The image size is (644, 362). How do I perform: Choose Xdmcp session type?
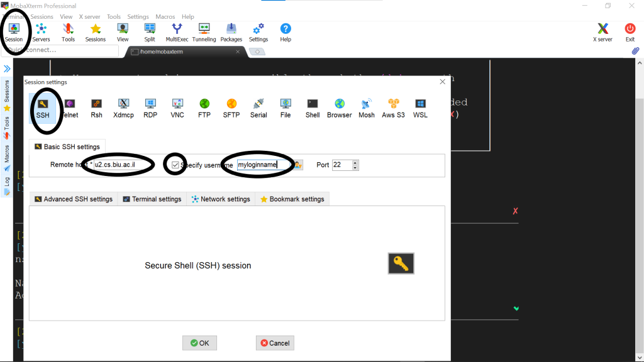pos(124,108)
